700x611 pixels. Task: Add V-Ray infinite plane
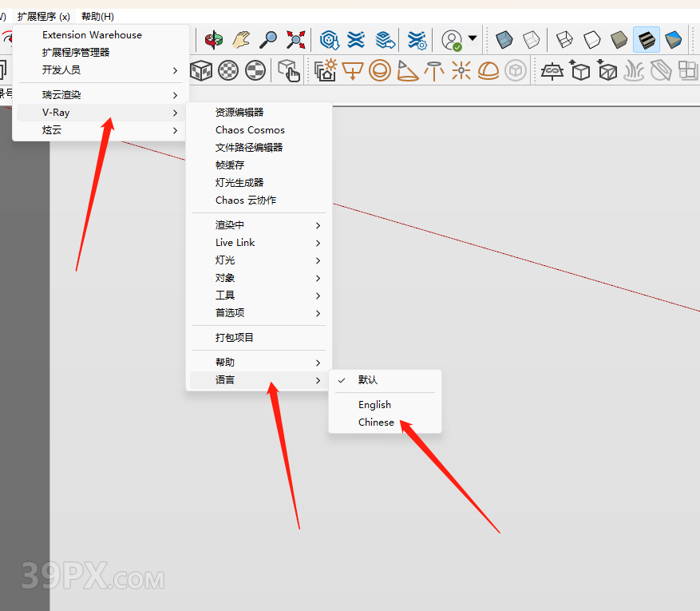pos(552,70)
